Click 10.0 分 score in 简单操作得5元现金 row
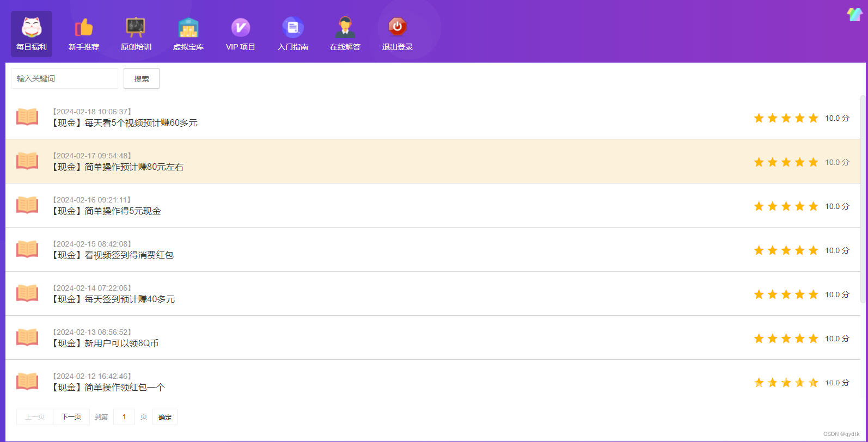Viewport: 868px width, 442px height. pos(837,206)
